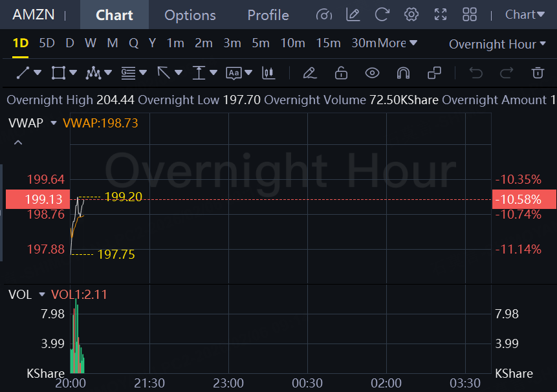Collapse the VWAP indicator panel chevron
Viewport: 557px width, 392px height.
18,142
